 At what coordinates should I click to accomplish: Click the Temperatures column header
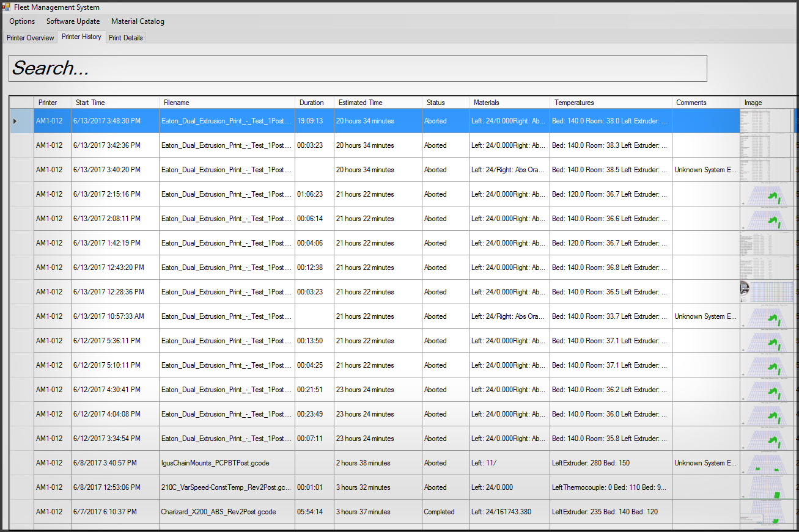click(x=611, y=103)
